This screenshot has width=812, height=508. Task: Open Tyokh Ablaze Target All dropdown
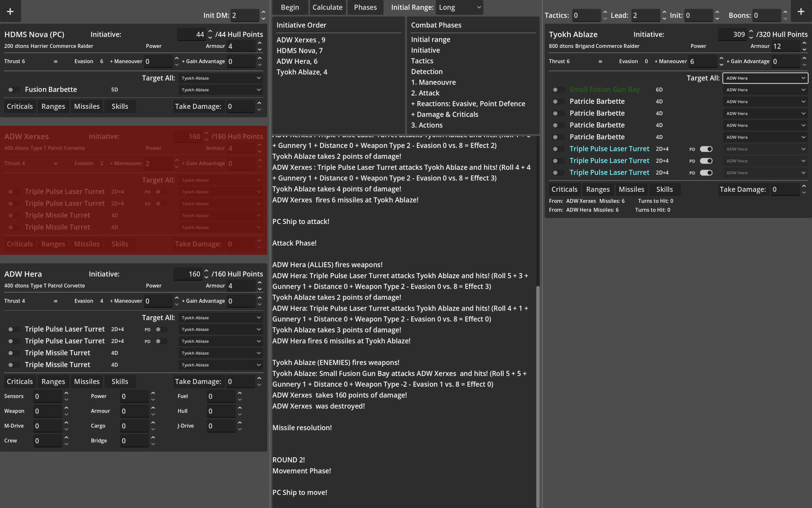765,78
